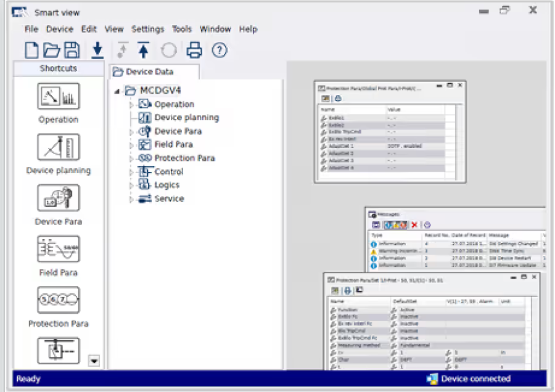The height and width of the screenshot is (392, 555).
Task: Open the Protection Para shortcut icon
Action: [x=59, y=300]
